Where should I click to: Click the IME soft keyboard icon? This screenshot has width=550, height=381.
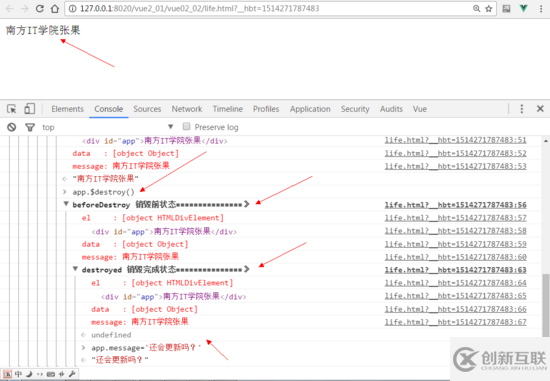point(51,374)
